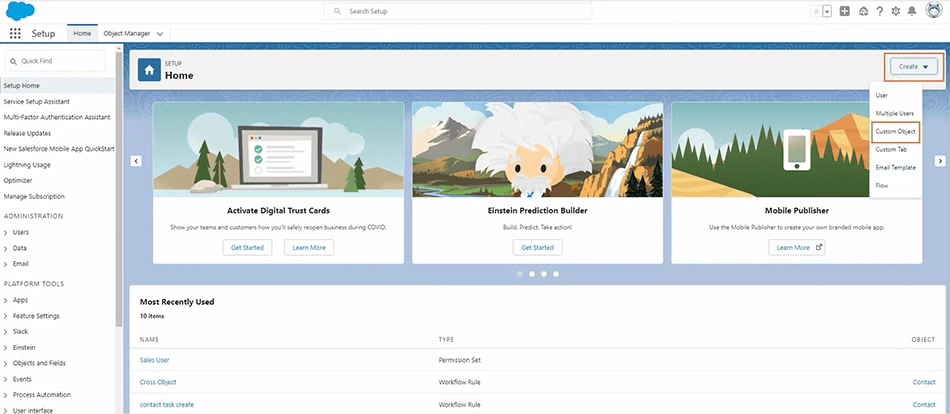This screenshot has width=950, height=414.
Task: Click the Einstein Prediction Builder card image
Action: click(537, 150)
